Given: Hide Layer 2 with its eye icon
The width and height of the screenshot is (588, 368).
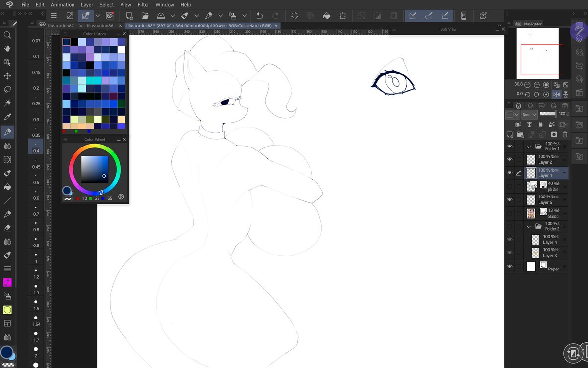Looking at the screenshot, I should [x=510, y=159].
